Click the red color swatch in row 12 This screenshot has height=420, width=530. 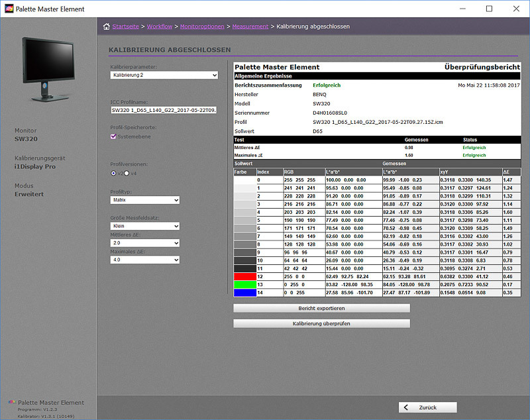pos(245,276)
